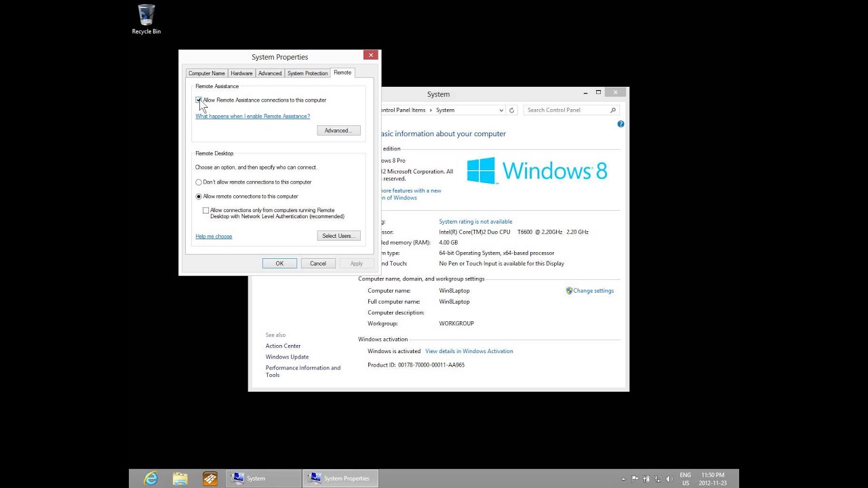Click '64-bit Operating System, x64-based processor' text

click(x=496, y=253)
